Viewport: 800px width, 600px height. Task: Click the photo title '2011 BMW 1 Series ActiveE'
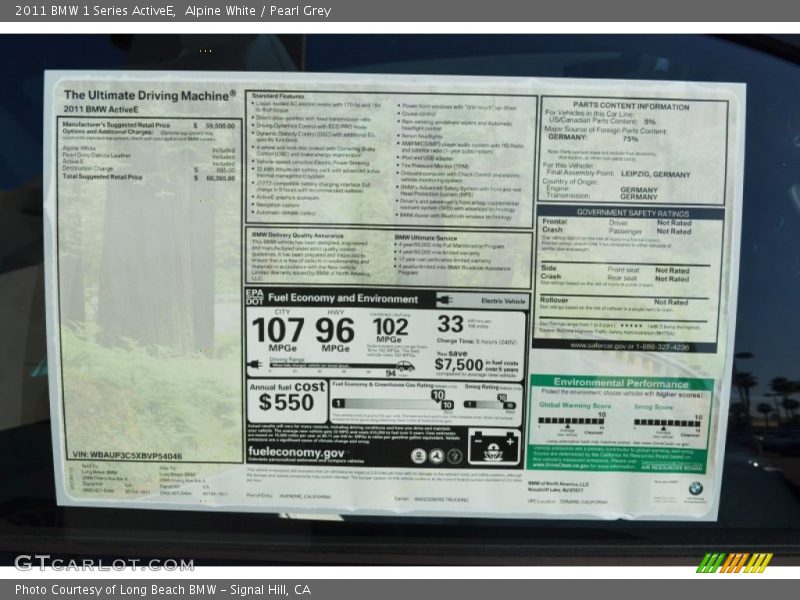[x=95, y=11]
